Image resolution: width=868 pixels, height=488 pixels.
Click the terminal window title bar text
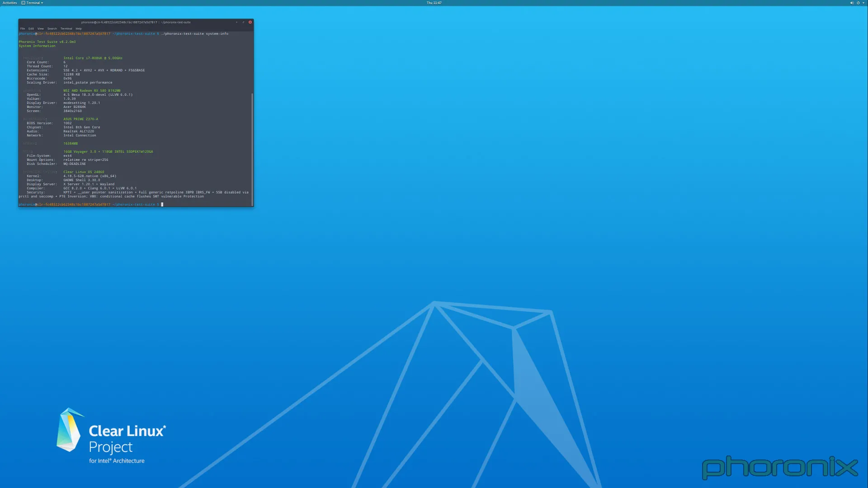pyautogui.click(x=136, y=22)
